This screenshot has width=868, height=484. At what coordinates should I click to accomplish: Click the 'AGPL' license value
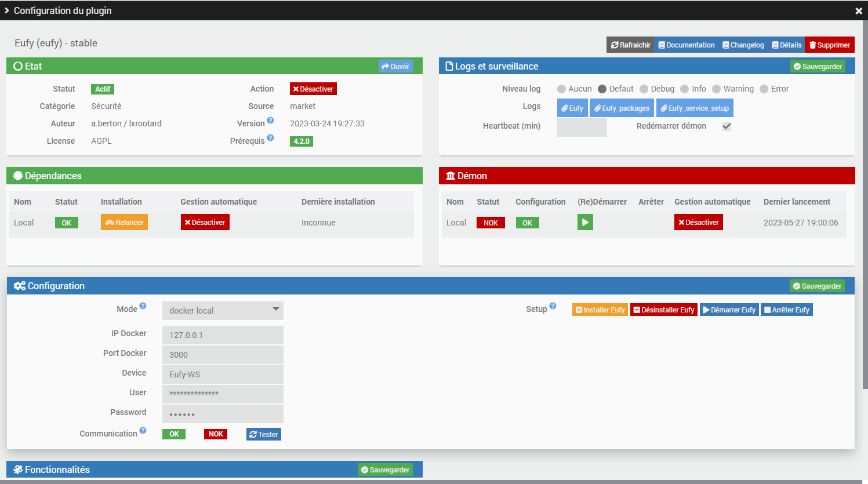[101, 141]
